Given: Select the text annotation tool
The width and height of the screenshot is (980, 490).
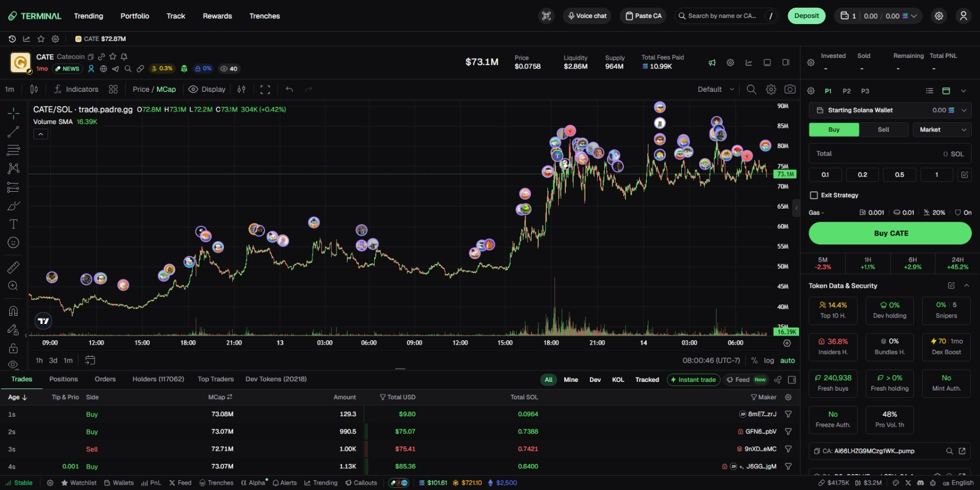Looking at the screenshot, I should [x=14, y=224].
